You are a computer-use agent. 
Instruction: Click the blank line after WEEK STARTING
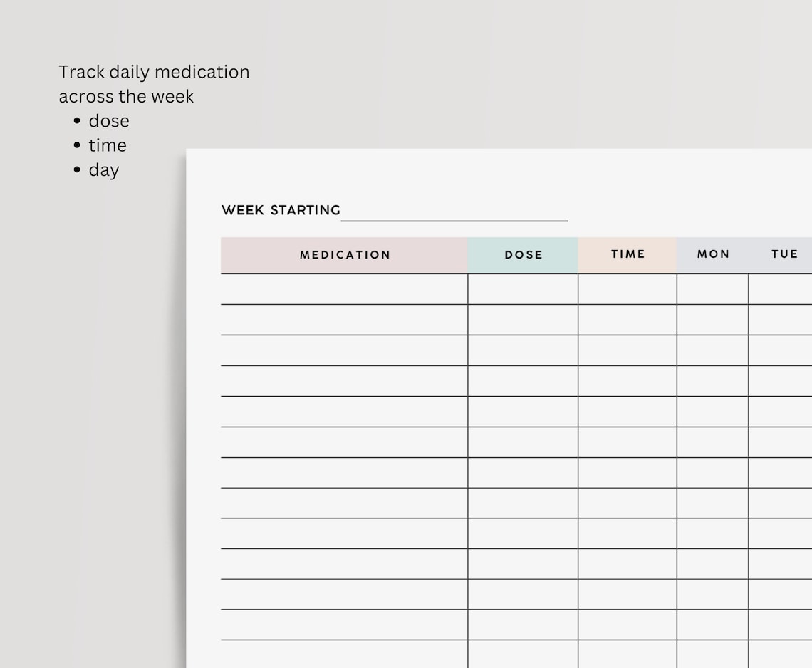[x=454, y=217]
